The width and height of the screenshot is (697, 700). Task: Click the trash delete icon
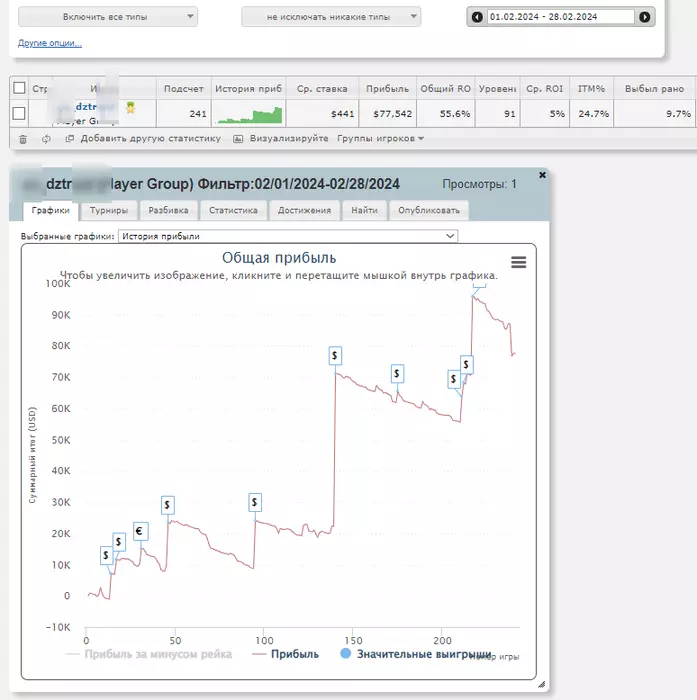23,139
